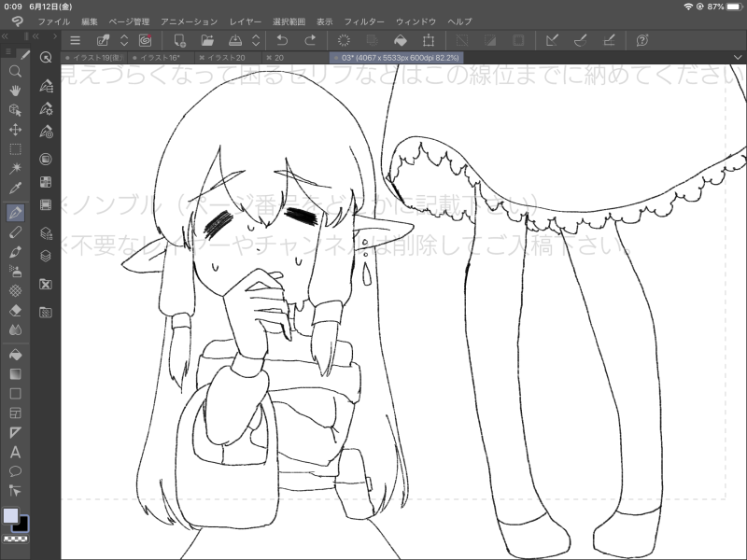The height and width of the screenshot is (560, 747).
Task: Open the Brush Size palette icon
Action: [46, 132]
